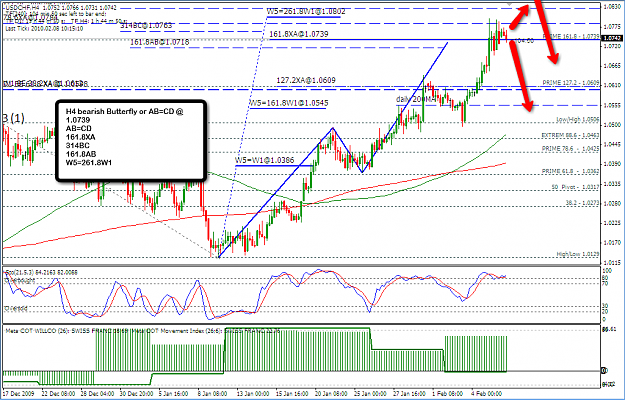Select the '161.8AB@1.0718' level label
The image size is (625, 400).
160,42
